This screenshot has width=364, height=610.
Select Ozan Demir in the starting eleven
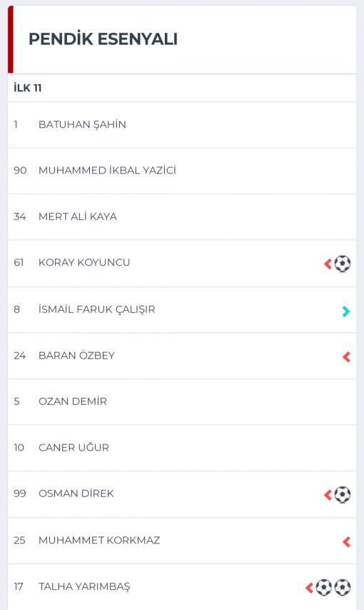click(182, 401)
